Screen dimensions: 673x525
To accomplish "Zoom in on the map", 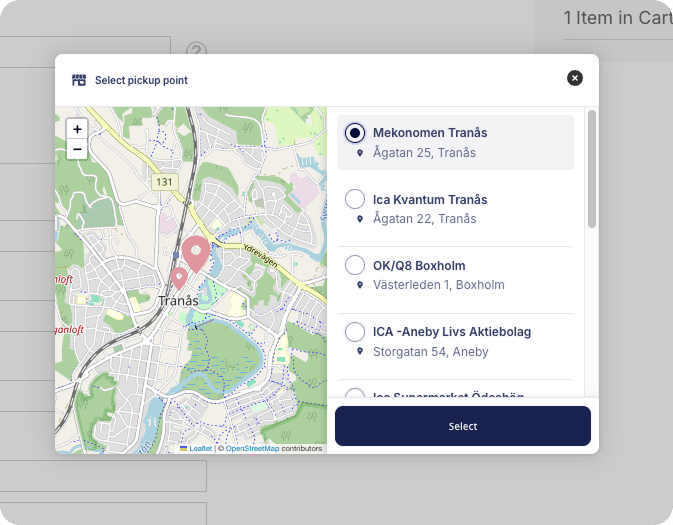I will 77,129.
